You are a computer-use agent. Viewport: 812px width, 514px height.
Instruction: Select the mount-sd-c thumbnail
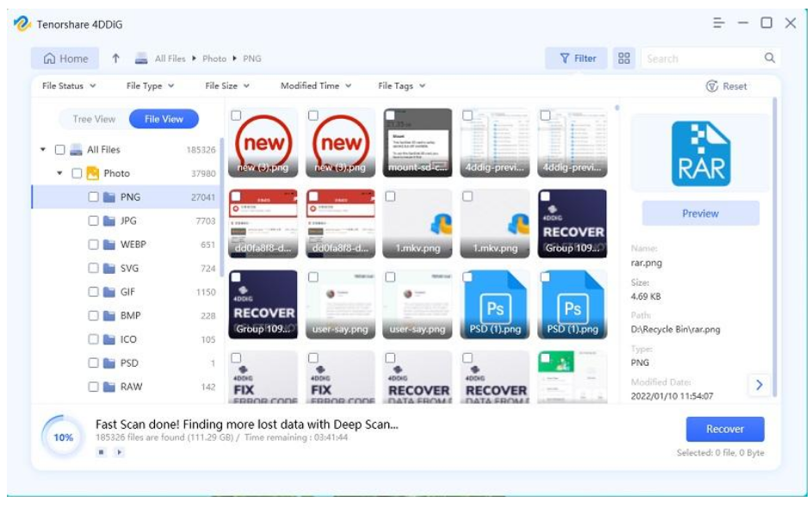pos(418,143)
